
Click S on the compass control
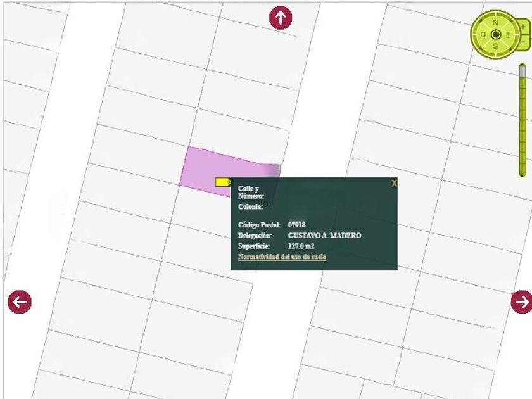[495, 46]
